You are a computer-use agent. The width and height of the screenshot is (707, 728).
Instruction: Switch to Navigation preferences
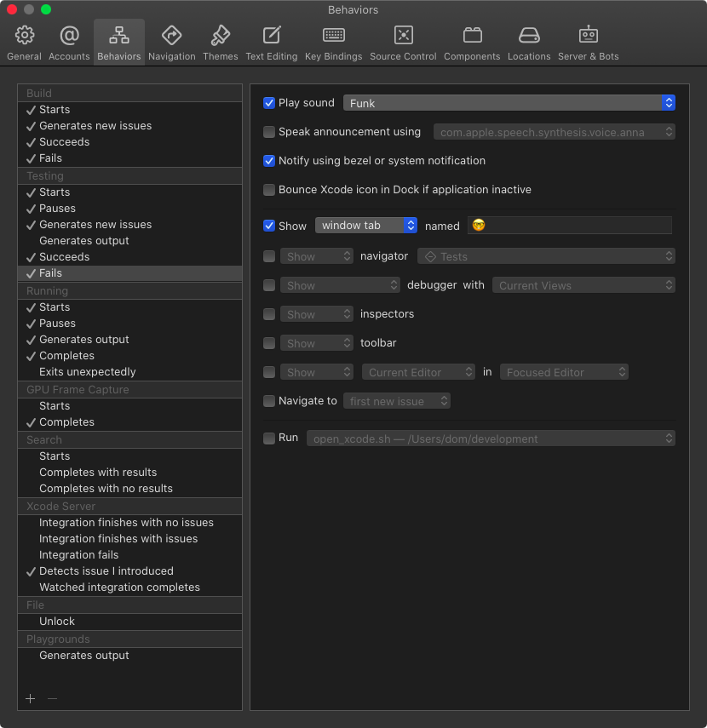(x=171, y=43)
